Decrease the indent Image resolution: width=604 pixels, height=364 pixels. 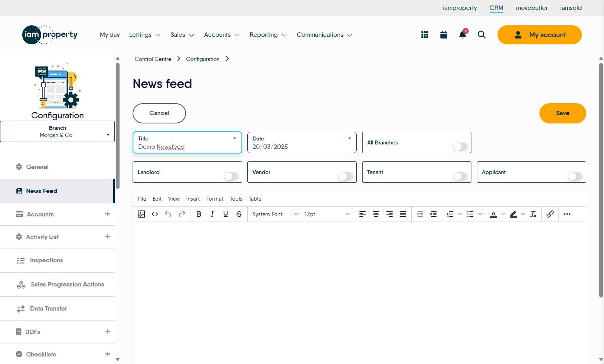[420, 214]
